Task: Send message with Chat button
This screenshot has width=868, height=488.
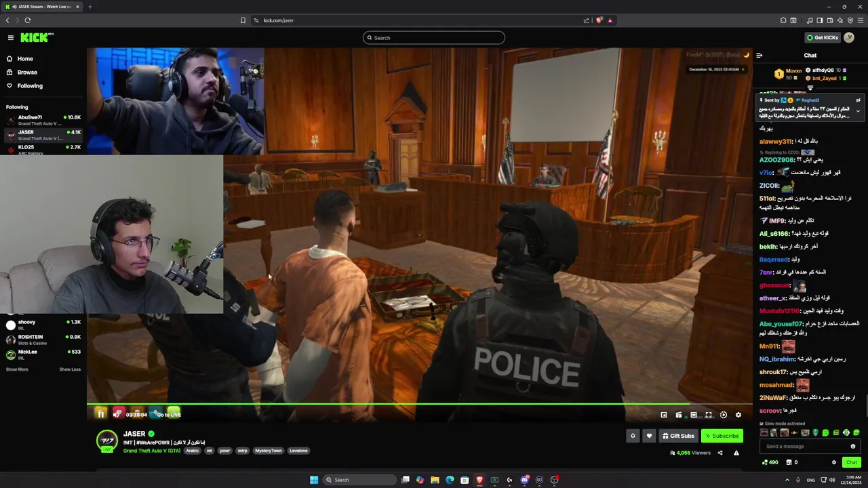Action: click(x=852, y=462)
